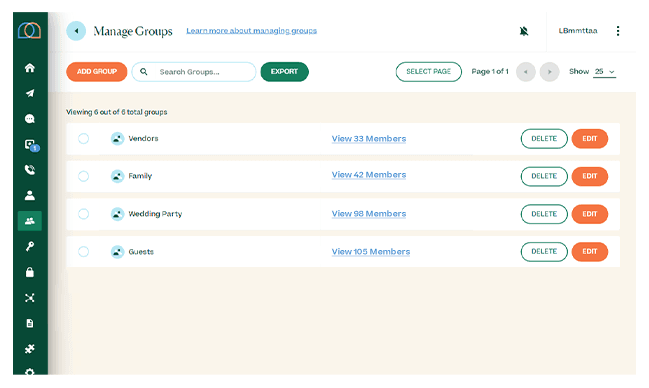The height and width of the screenshot is (388, 649).
Task: Delete the Vendors group
Action: [x=544, y=139]
